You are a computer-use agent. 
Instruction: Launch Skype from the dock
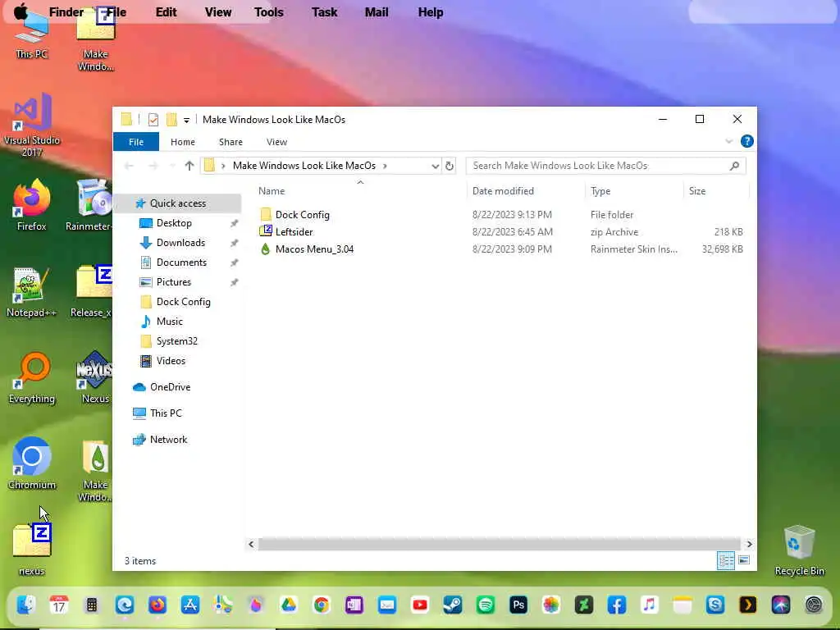click(715, 605)
